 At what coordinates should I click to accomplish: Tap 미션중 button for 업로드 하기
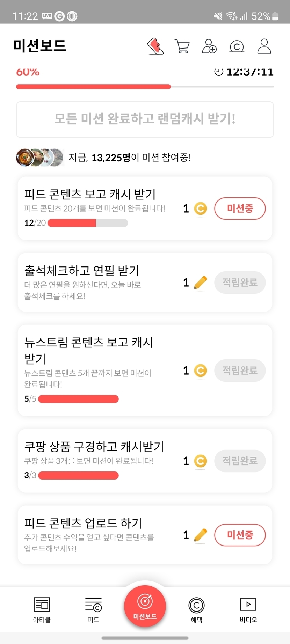tap(240, 535)
